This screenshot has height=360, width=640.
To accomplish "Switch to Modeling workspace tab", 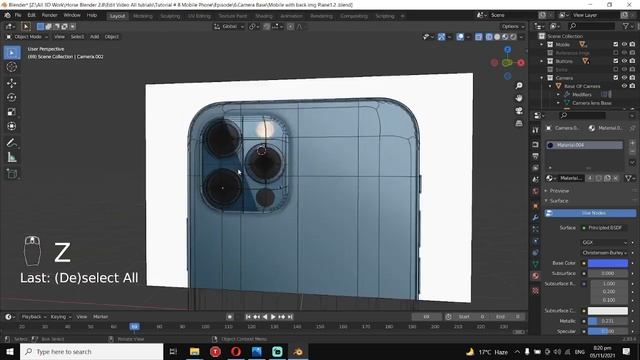I will pos(143,16).
